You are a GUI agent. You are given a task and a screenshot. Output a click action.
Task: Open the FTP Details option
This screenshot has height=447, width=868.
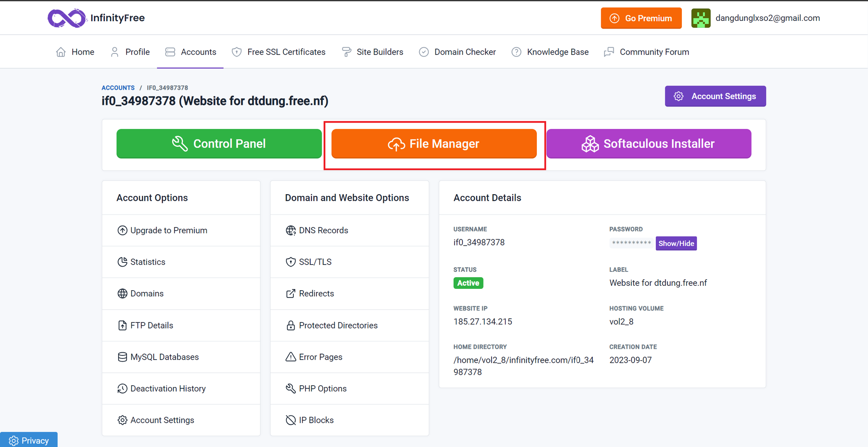181,325
